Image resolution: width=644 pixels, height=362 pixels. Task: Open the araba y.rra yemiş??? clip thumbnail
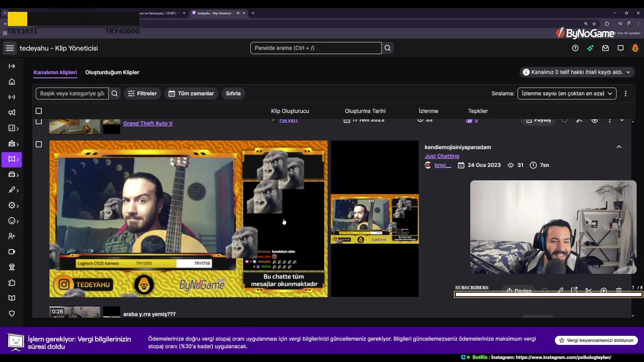[x=74, y=312]
